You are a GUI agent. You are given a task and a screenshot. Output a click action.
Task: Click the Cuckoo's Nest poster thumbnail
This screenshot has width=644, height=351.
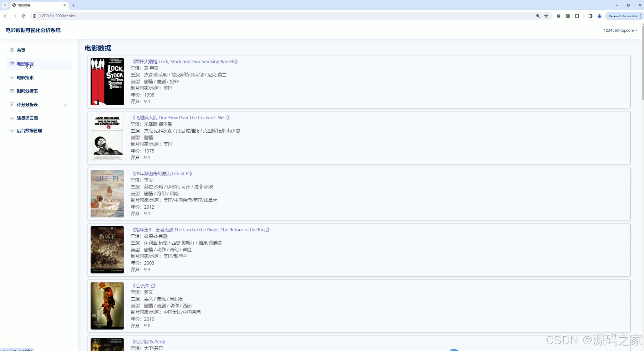click(x=107, y=138)
